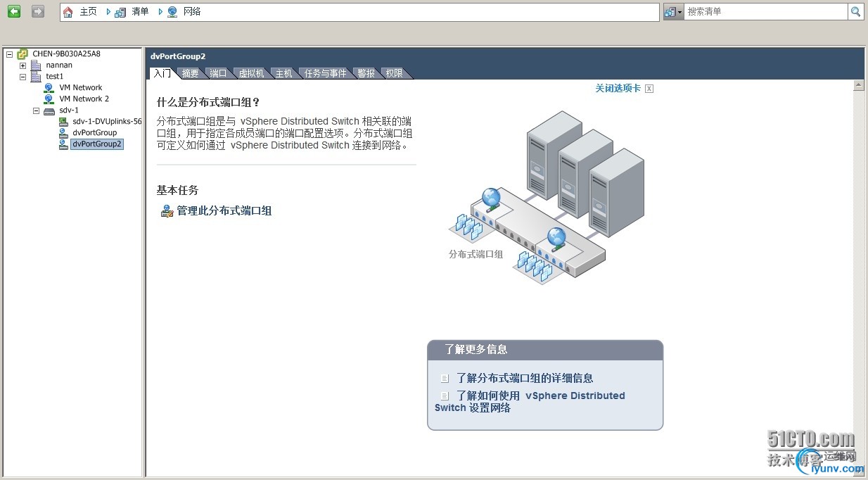
Task: Click the magnifier search button
Action: point(855,11)
